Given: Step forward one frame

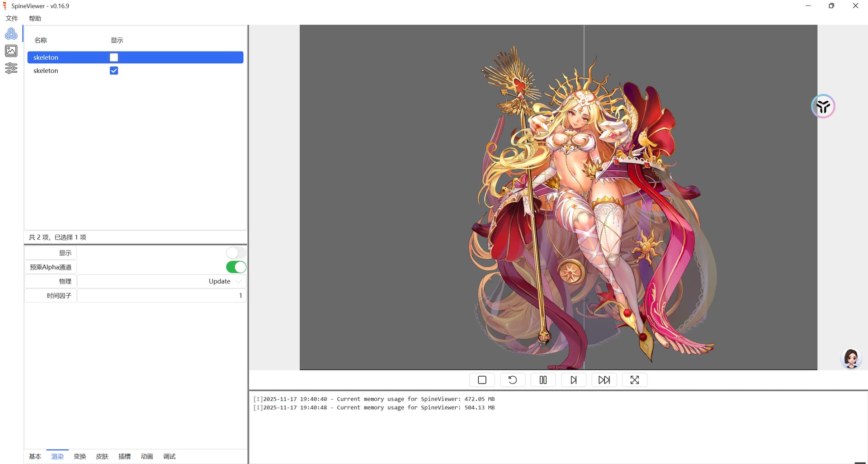Looking at the screenshot, I should tap(573, 380).
